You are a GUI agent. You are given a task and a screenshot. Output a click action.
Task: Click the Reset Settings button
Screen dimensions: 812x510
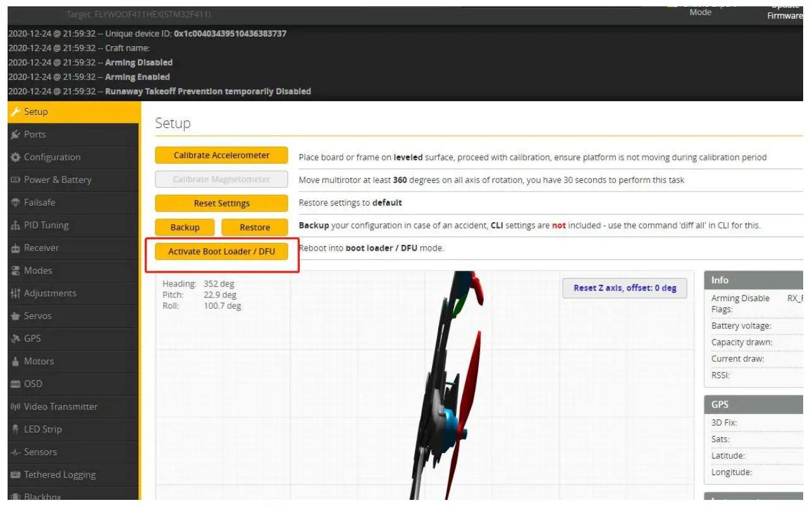[x=221, y=204]
